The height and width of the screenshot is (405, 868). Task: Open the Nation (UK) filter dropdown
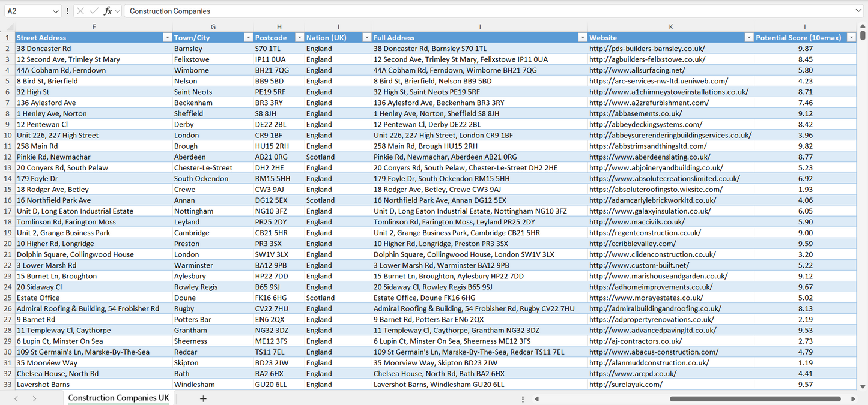[x=366, y=37]
